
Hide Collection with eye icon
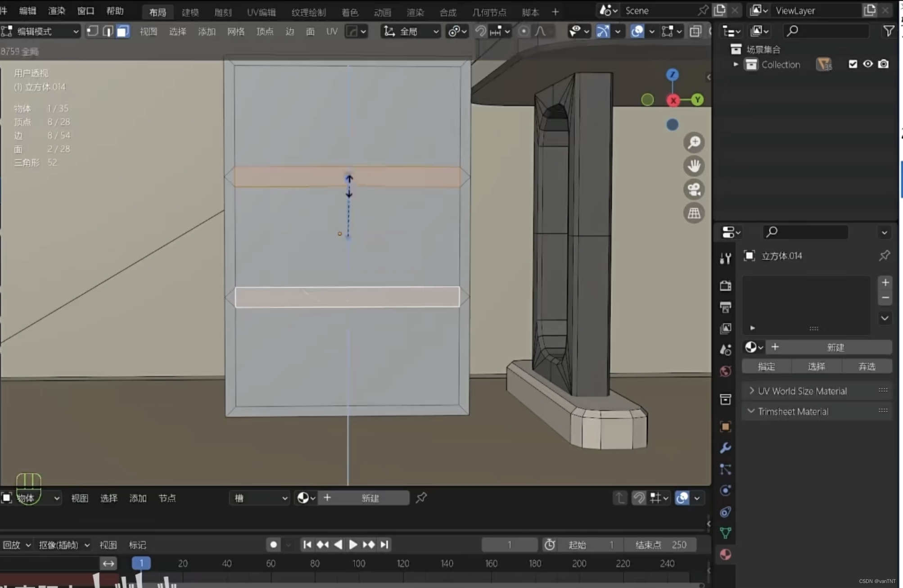point(868,64)
